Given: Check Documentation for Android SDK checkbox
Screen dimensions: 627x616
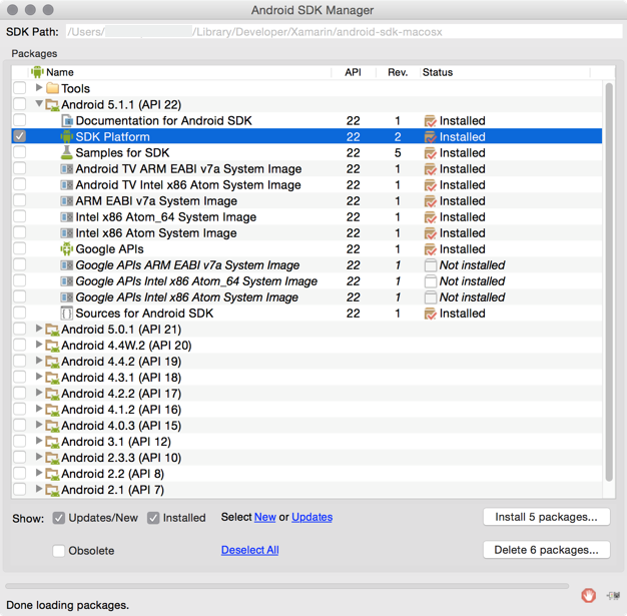Looking at the screenshot, I should [x=20, y=120].
